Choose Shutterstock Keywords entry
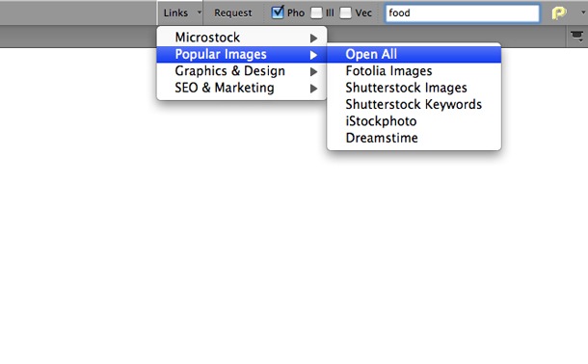Image resolution: width=588 pixels, height=364 pixels. [x=414, y=104]
